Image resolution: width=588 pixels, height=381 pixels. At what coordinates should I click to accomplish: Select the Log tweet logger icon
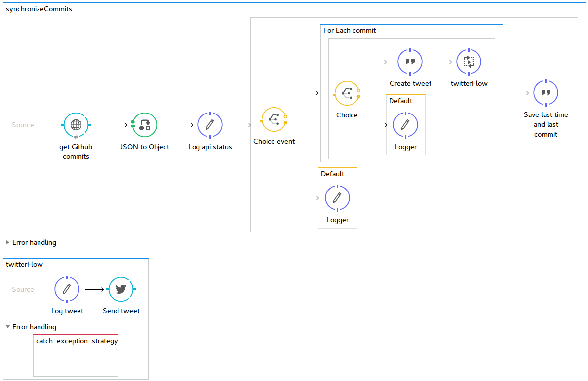(x=67, y=290)
